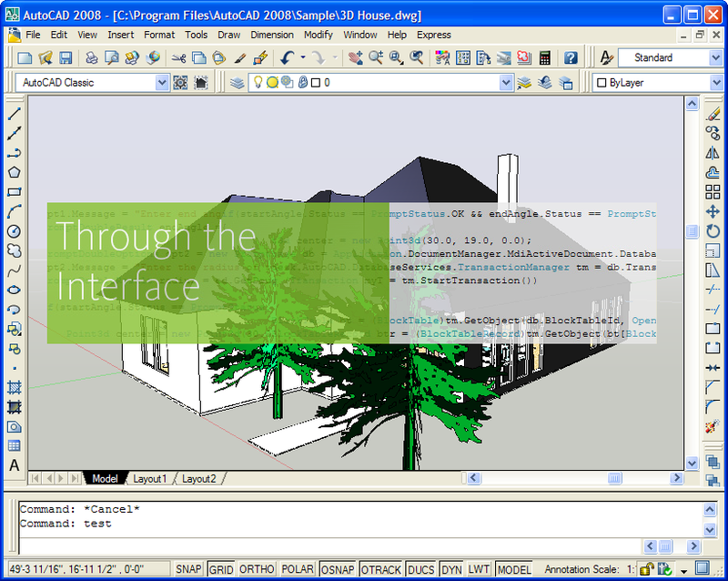Toggle OSNAP in status bar
Viewport: 728px width, 581px height.
pyautogui.click(x=337, y=569)
